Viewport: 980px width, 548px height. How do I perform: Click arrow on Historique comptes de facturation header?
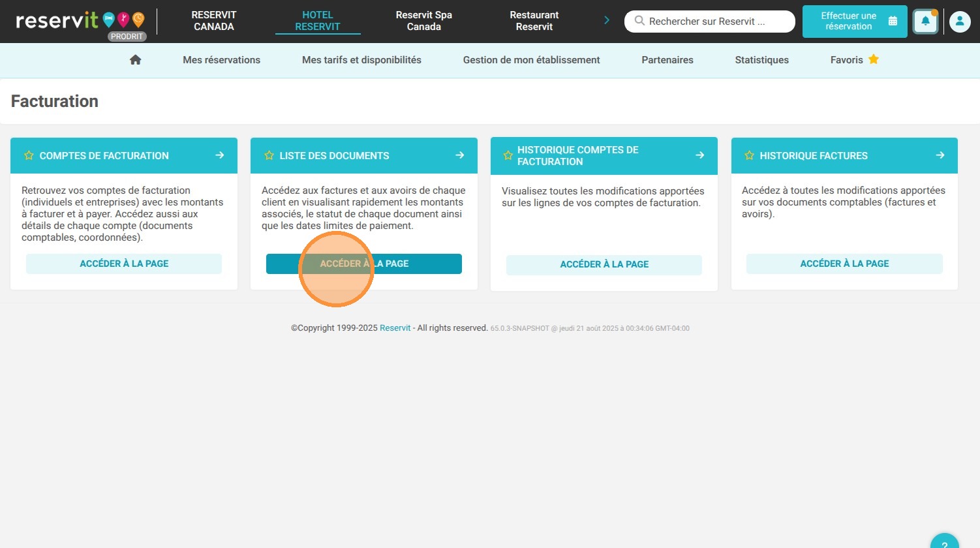click(700, 155)
